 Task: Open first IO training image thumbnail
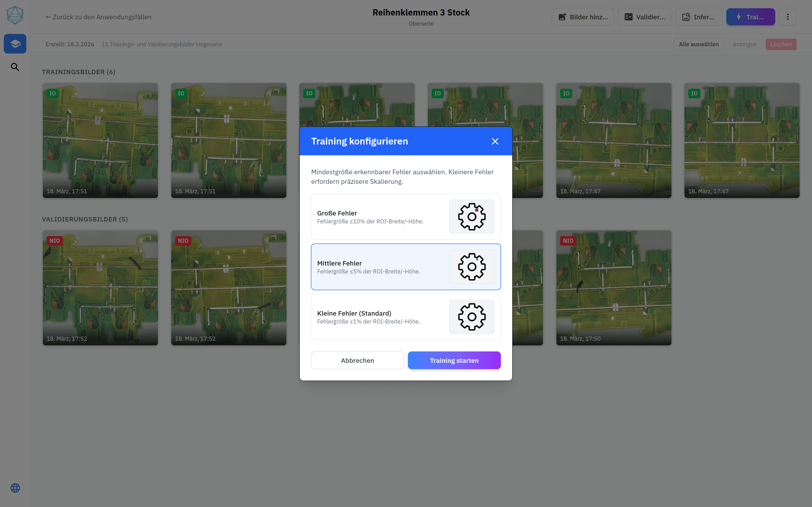coord(100,141)
